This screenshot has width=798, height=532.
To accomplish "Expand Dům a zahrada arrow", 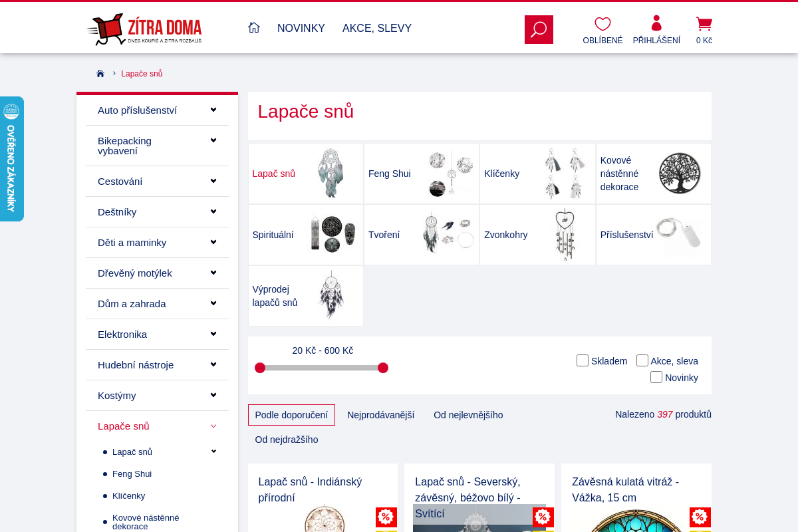I will pos(213,303).
